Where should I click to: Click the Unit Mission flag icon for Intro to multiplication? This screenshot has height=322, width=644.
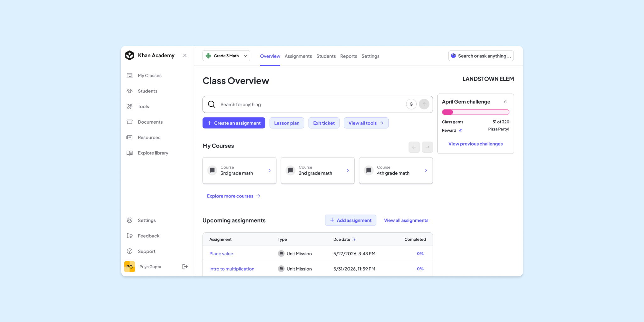281,269
